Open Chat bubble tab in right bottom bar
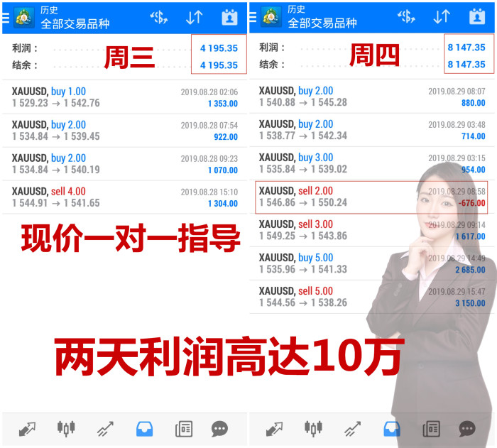The image size is (497, 448). pos(467,429)
